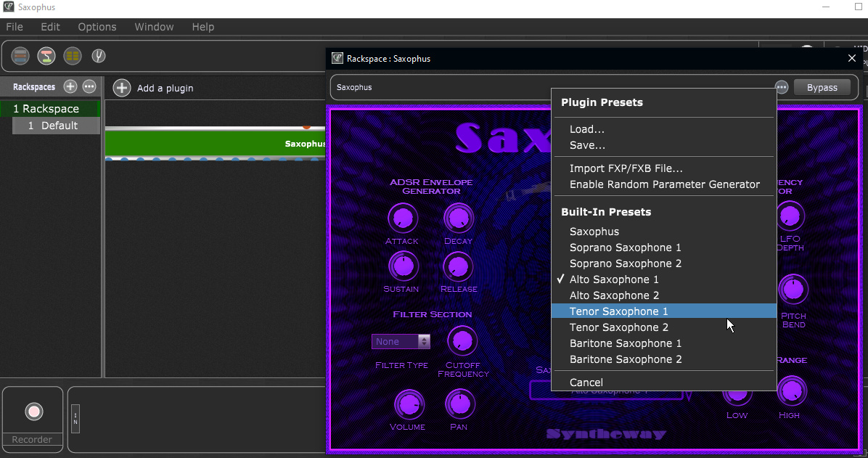Adjust the Decay knob
Image resolution: width=868 pixels, height=458 pixels.
(459, 218)
